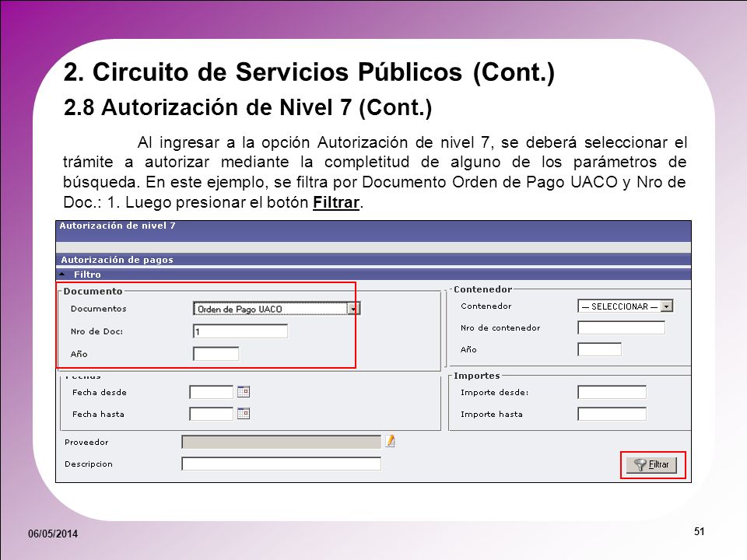The height and width of the screenshot is (560, 747).
Task: Focus the Importe desde field
Action: (x=612, y=392)
